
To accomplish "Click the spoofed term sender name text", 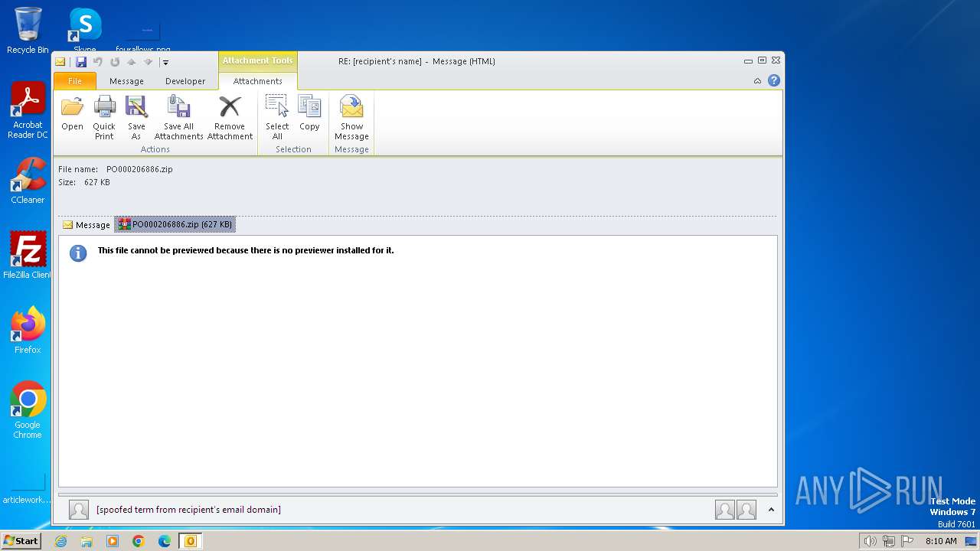I will (188, 510).
